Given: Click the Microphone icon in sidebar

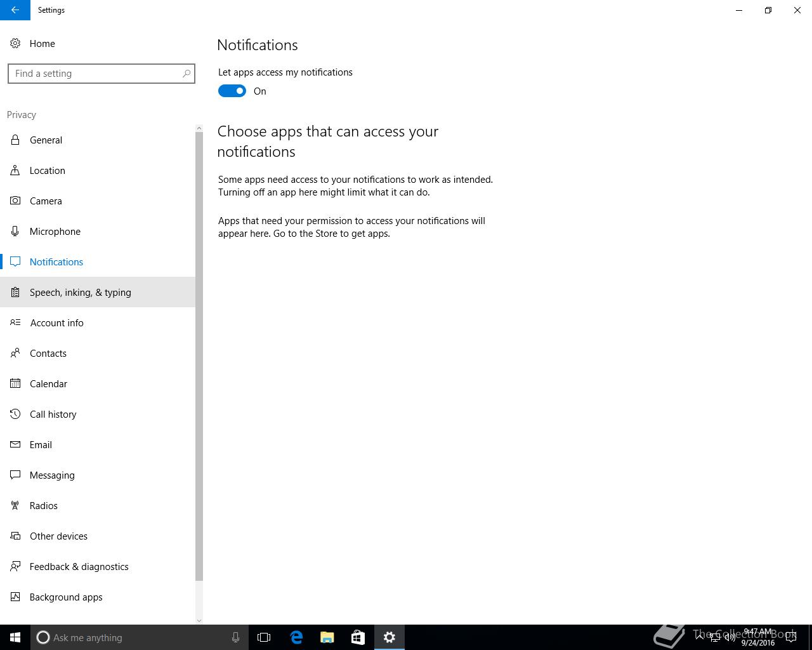Looking at the screenshot, I should point(15,231).
